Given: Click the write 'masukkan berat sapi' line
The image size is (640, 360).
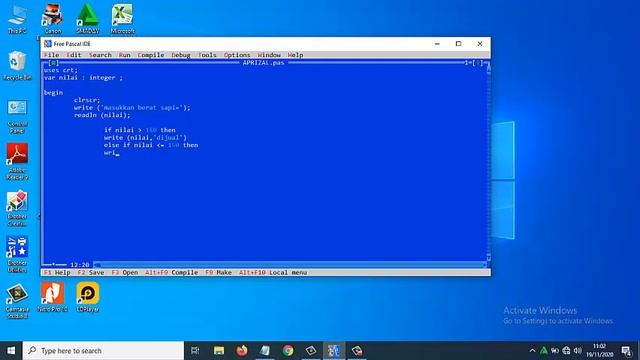Looking at the screenshot, I should pyautogui.click(x=132, y=108).
